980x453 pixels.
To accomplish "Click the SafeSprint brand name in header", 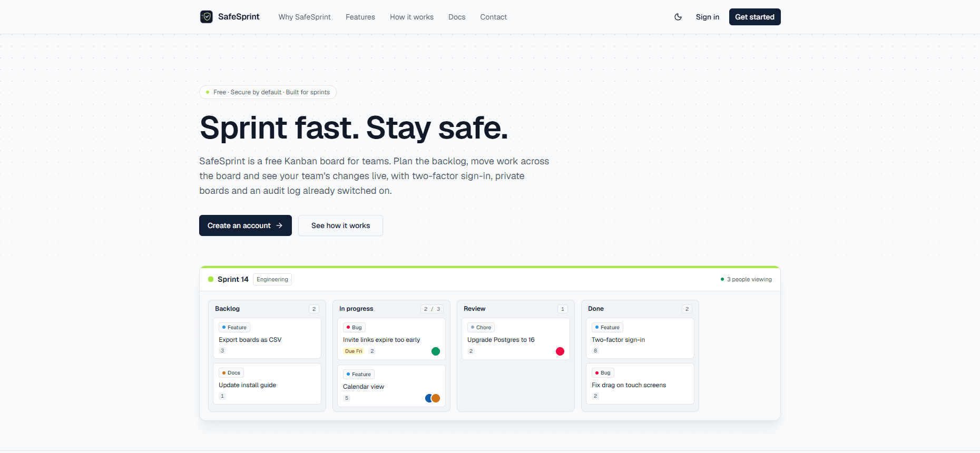I will click(x=239, y=17).
